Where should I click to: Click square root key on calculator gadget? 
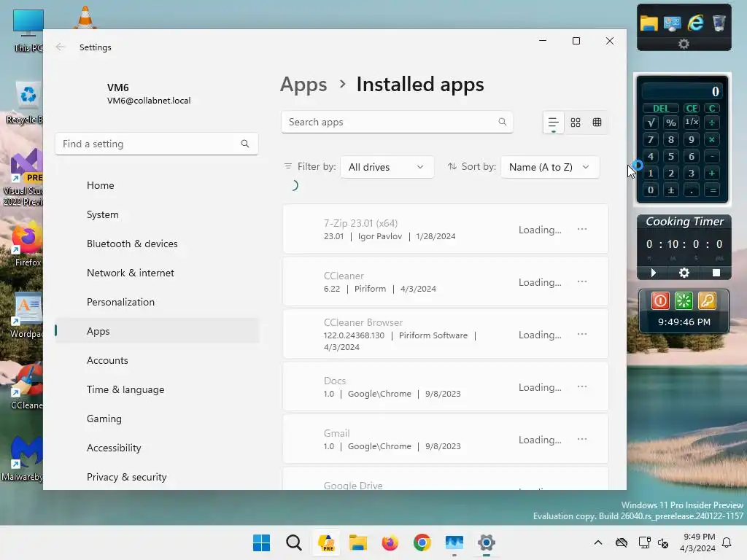[x=650, y=122]
